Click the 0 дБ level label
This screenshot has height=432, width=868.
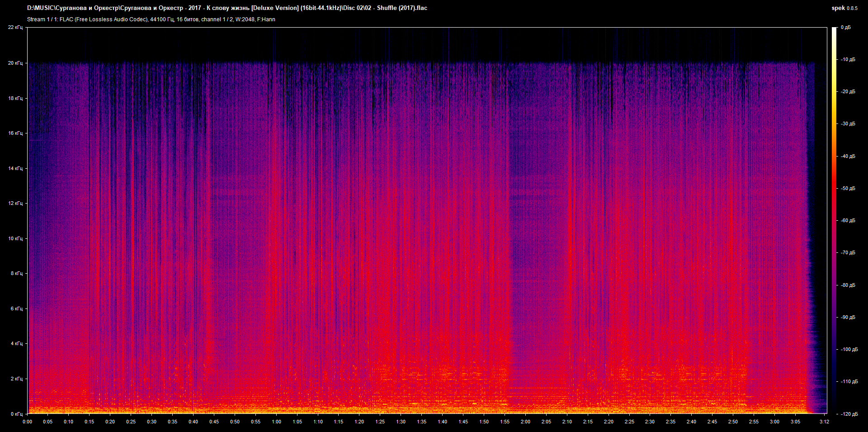tap(845, 28)
